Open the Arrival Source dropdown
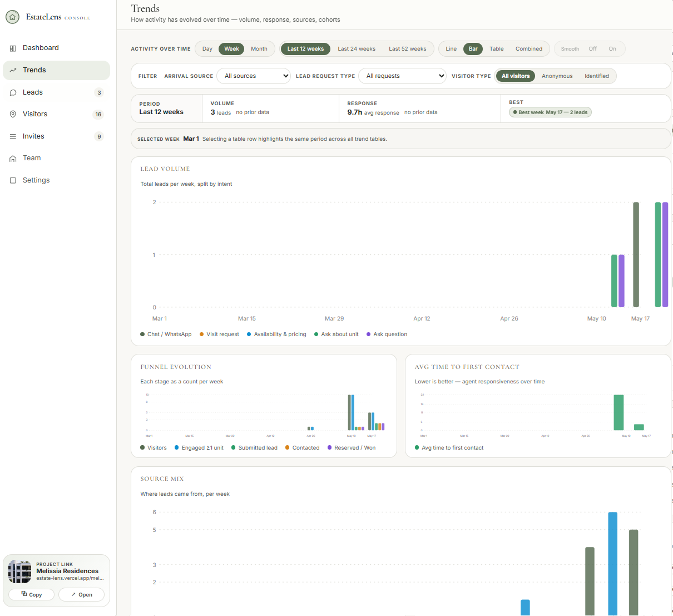This screenshot has height=616, width=673. tap(254, 76)
